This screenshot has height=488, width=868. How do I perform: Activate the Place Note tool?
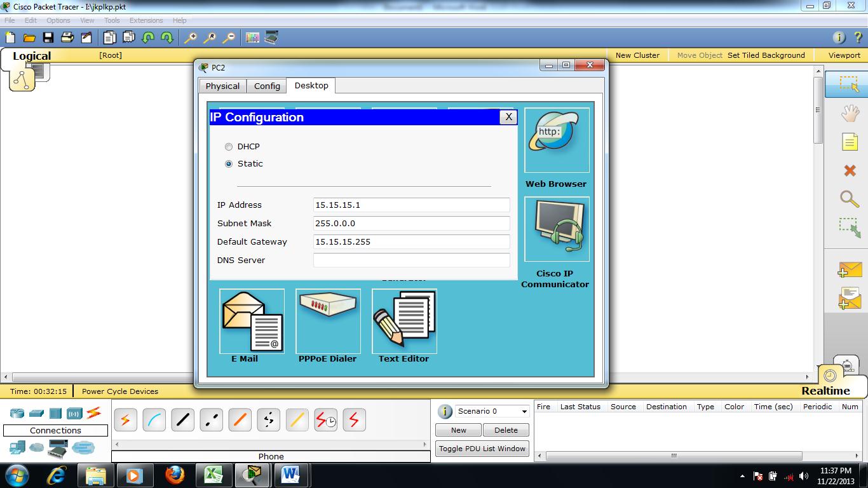click(850, 142)
